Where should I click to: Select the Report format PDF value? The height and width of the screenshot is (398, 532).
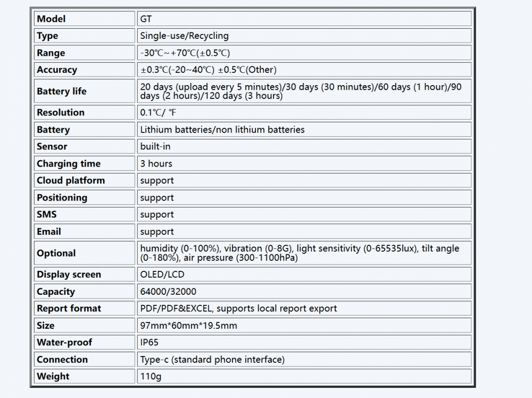[x=238, y=309]
